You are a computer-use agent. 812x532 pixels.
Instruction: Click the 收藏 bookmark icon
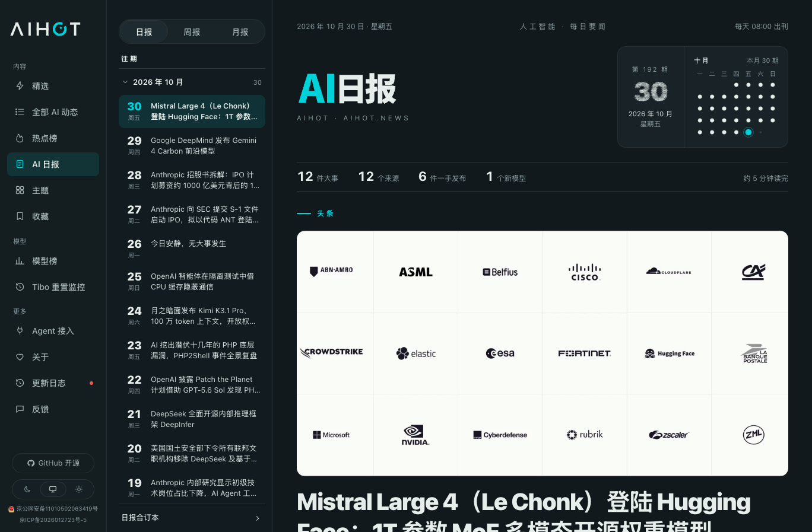click(x=20, y=216)
